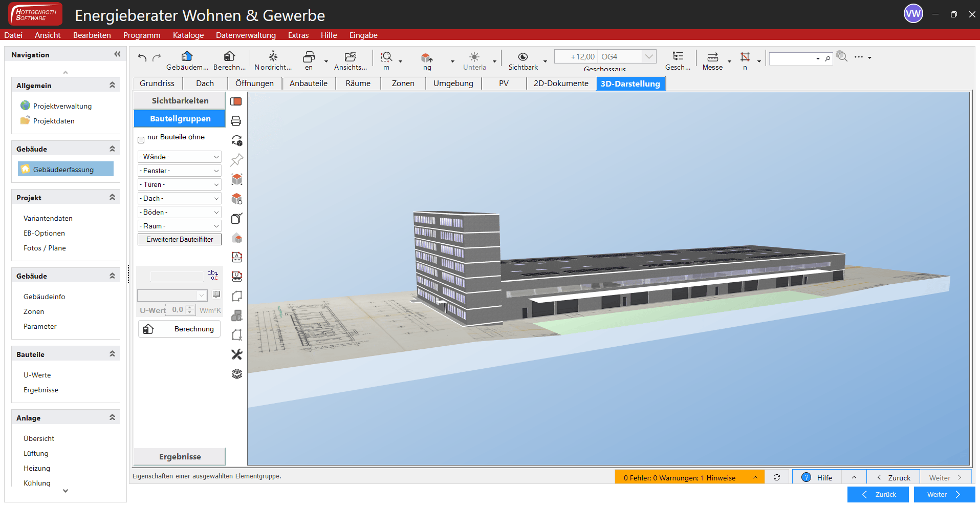Screen dimensions: 980x505
Task: Open U-Werte in the navigation
Action: (x=37, y=375)
